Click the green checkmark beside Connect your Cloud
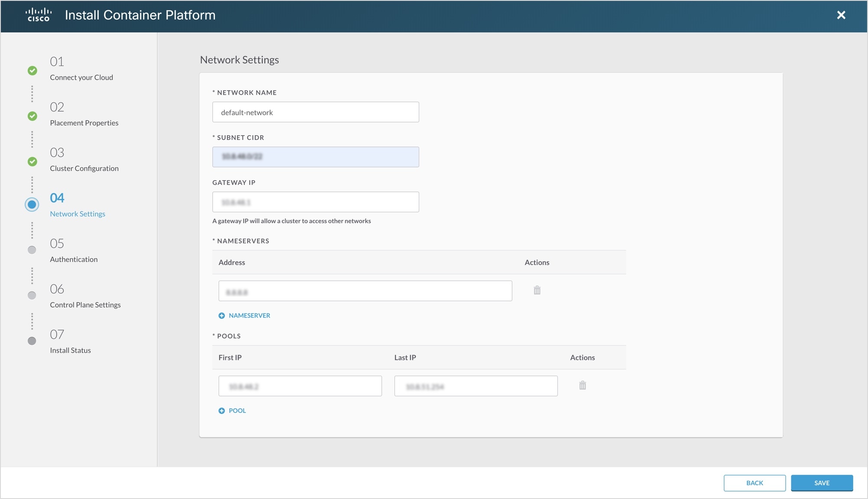This screenshot has width=868, height=499. (32, 71)
